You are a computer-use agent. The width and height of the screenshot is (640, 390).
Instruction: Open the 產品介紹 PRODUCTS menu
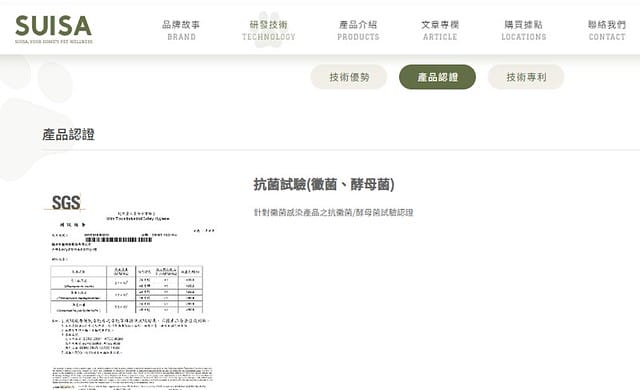(358, 30)
